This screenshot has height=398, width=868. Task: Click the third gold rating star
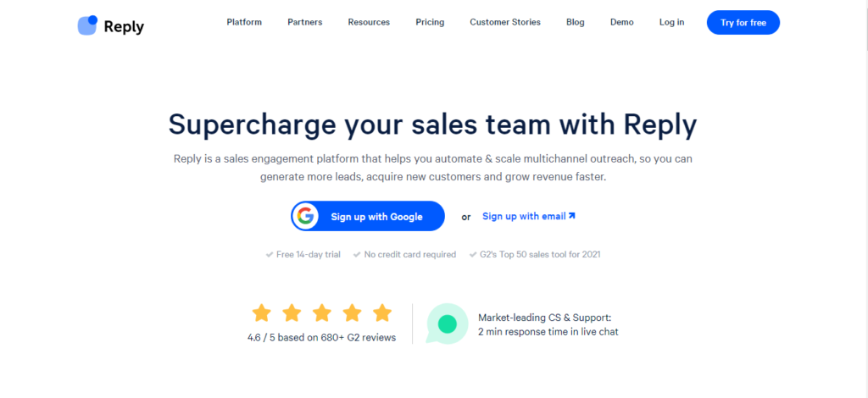pos(322,313)
